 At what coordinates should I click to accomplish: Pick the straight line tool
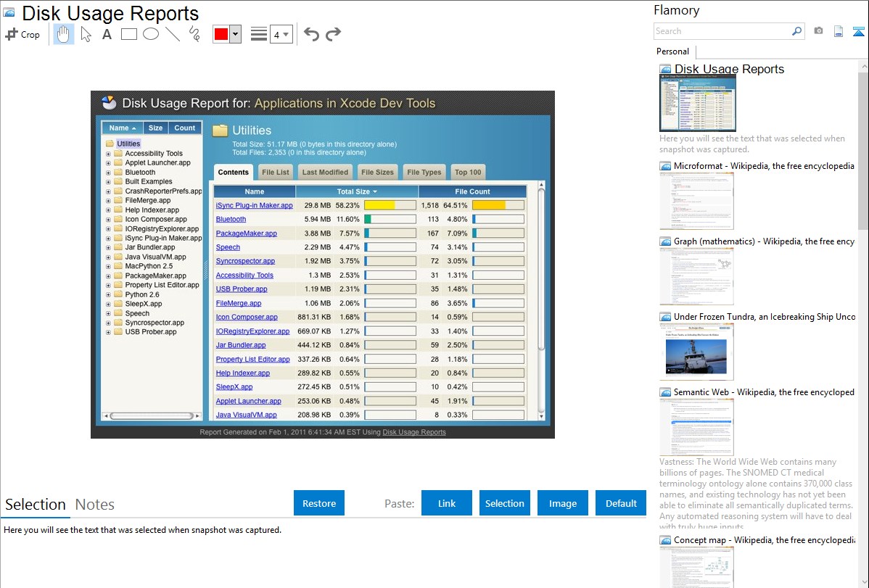pyautogui.click(x=173, y=34)
